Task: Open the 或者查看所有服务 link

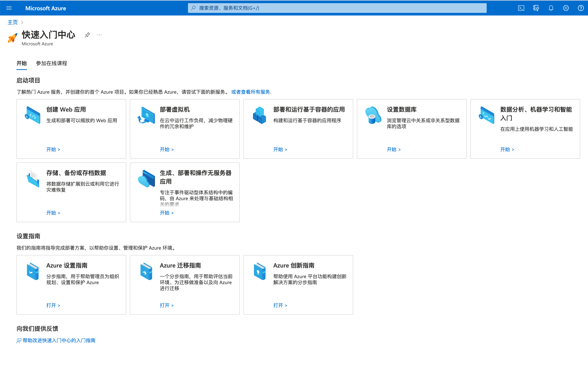Action: pyautogui.click(x=250, y=92)
